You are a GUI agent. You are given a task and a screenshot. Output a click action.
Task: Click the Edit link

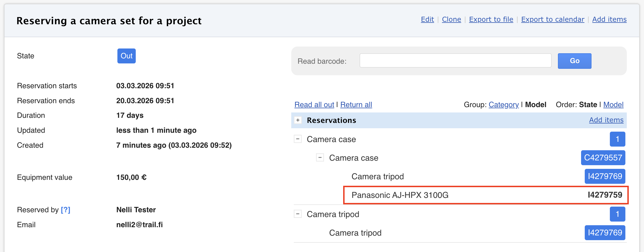click(427, 19)
